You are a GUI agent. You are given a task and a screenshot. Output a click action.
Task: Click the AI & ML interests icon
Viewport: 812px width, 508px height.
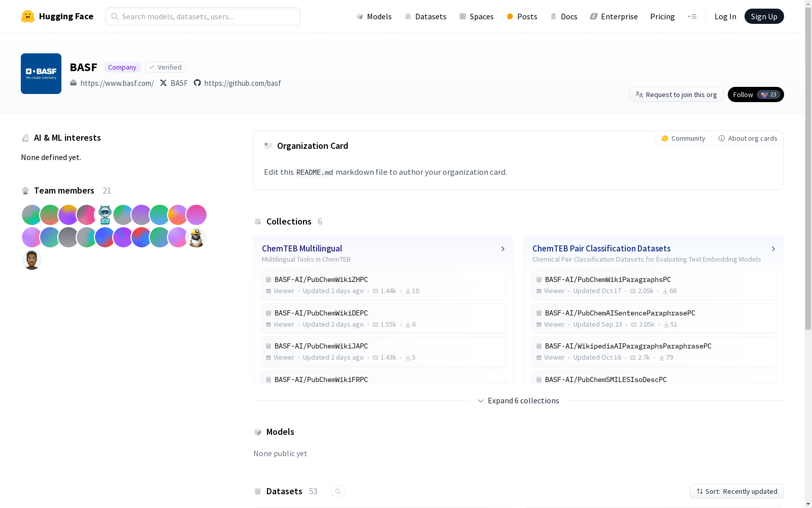[25, 138]
